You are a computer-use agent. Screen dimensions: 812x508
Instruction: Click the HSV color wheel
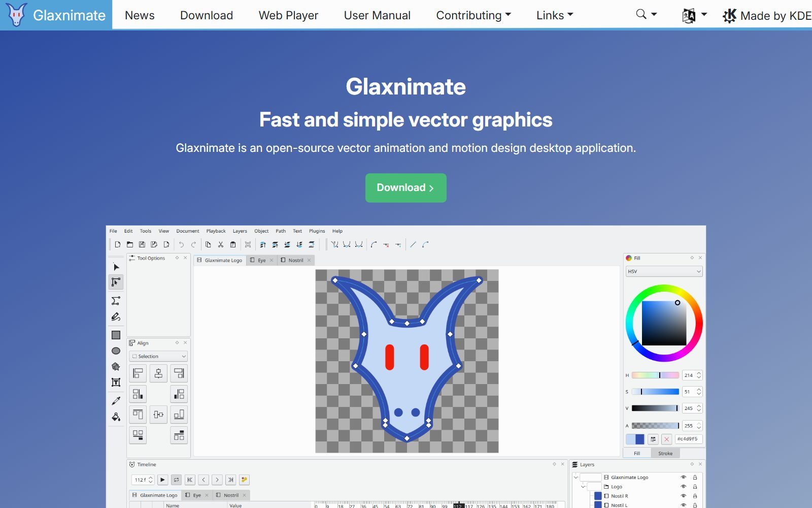coord(664,323)
